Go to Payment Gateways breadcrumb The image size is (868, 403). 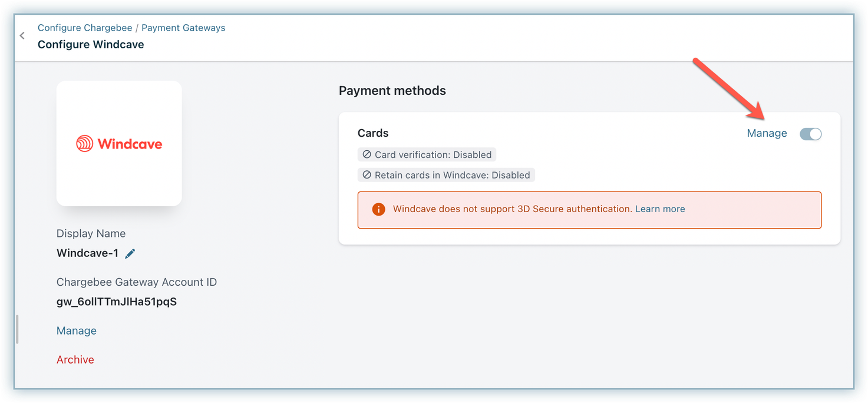coord(183,28)
